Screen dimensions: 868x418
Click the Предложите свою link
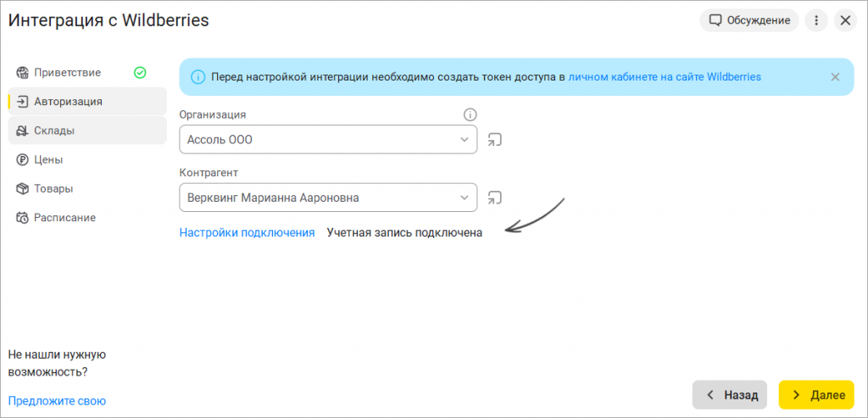tap(57, 401)
